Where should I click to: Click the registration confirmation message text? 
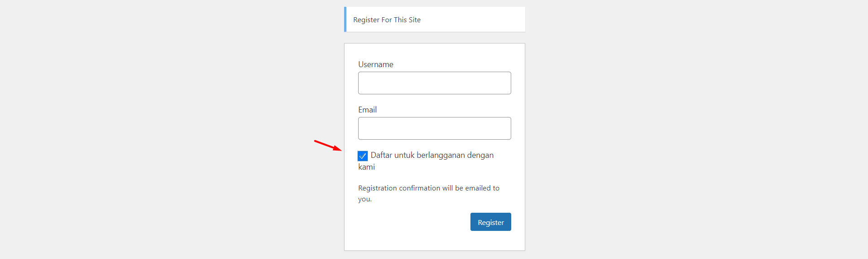point(428,188)
